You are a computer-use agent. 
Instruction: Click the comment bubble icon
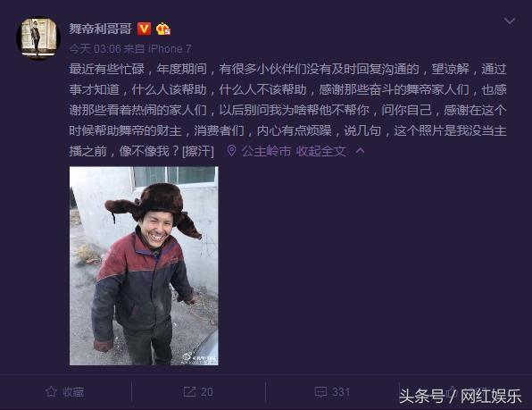(x=321, y=392)
